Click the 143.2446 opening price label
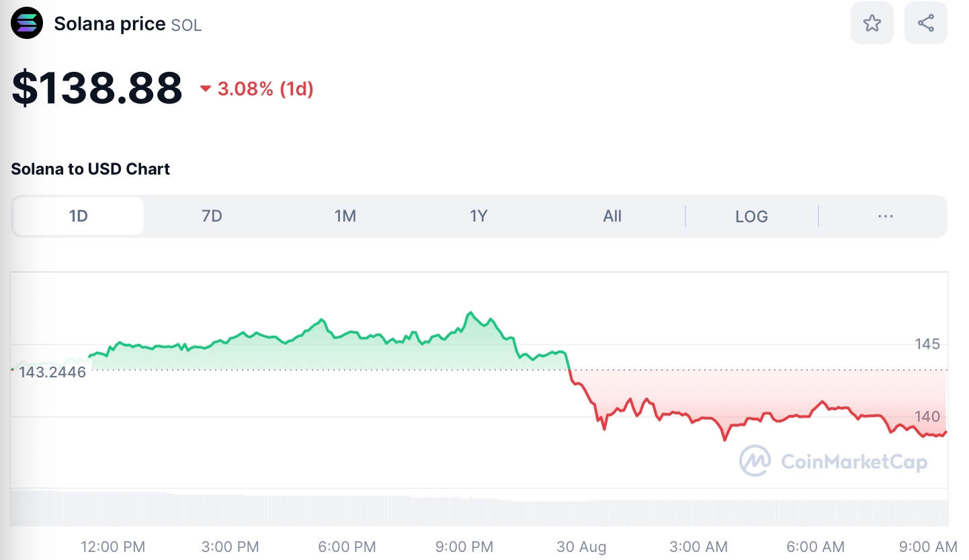Viewport: 969px width, 560px height. (52, 372)
